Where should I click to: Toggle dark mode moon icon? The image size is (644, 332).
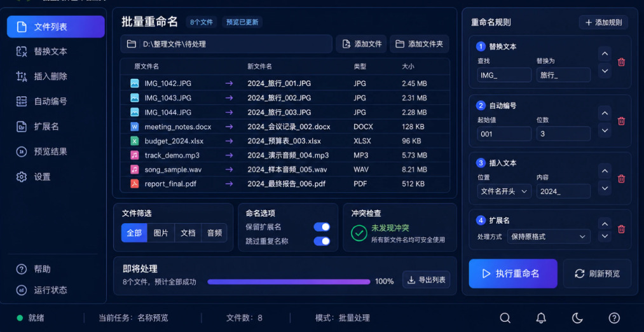tap(577, 318)
